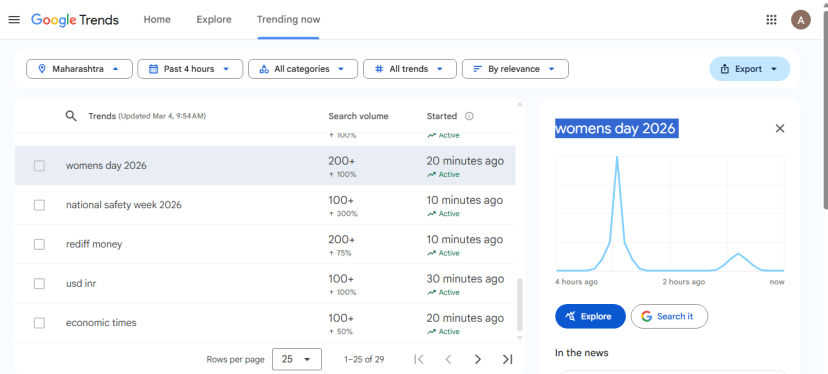Go to last page of results
The image size is (828, 374).
click(507, 359)
